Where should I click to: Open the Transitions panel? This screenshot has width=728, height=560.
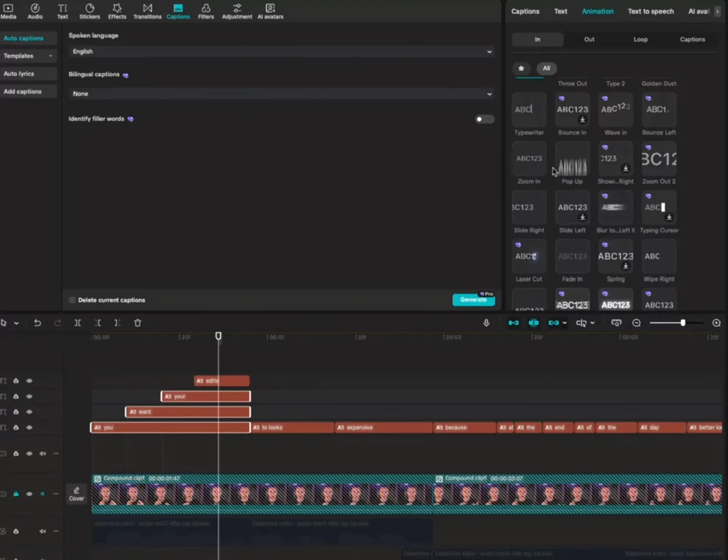coord(147,11)
